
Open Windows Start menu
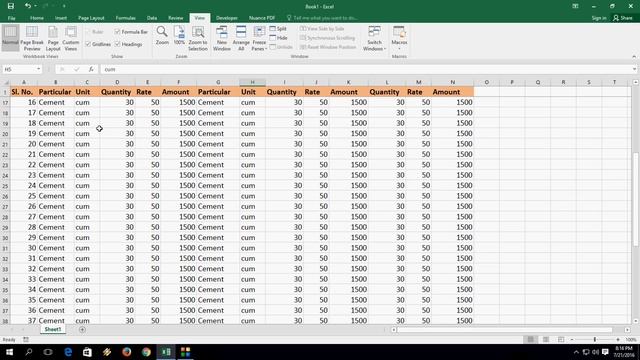tap(9, 352)
